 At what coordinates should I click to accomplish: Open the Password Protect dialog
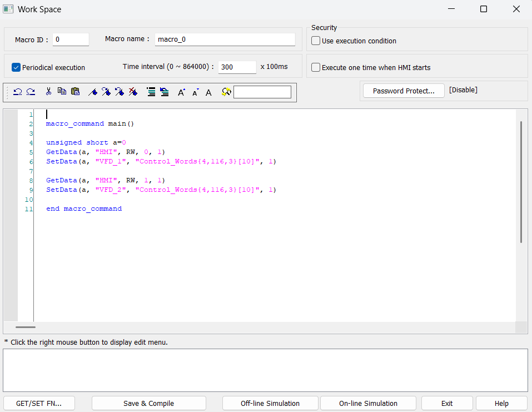(x=403, y=90)
